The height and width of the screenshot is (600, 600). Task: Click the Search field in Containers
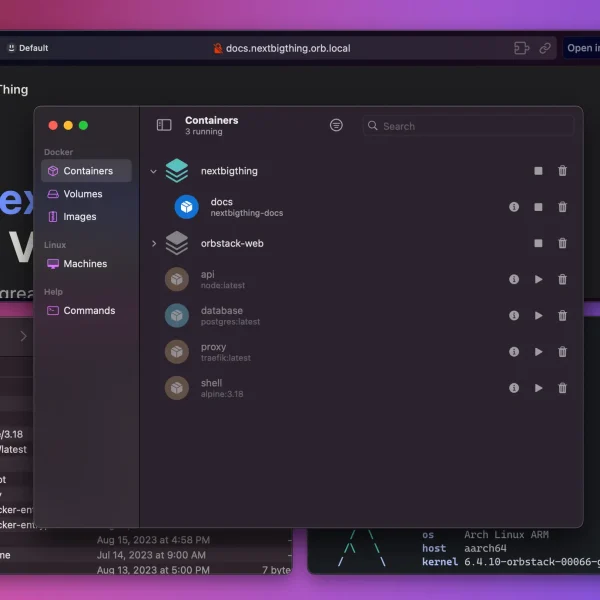pos(468,126)
